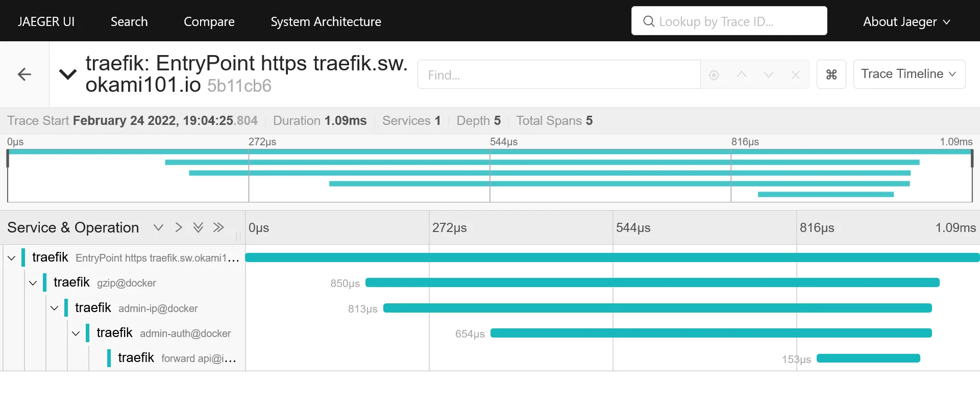Image resolution: width=980 pixels, height=413 pixels.
Task: Go to the Search page
Action: pos(129,21)
